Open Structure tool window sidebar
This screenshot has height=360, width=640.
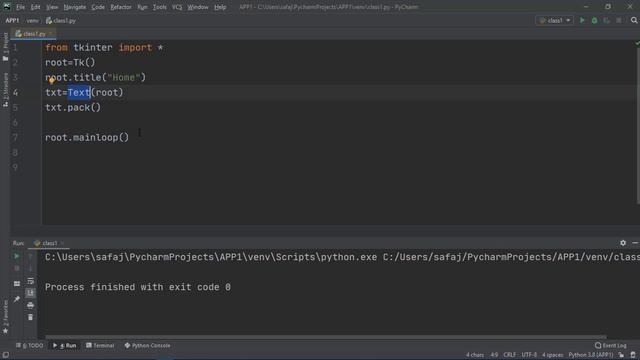(x=5, y=90)
